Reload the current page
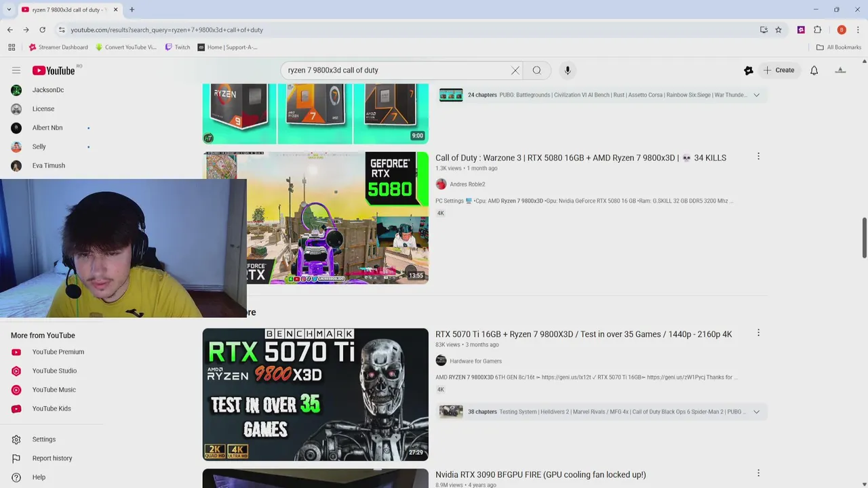This screenshot has height=488, width=868. coord(42,30)
